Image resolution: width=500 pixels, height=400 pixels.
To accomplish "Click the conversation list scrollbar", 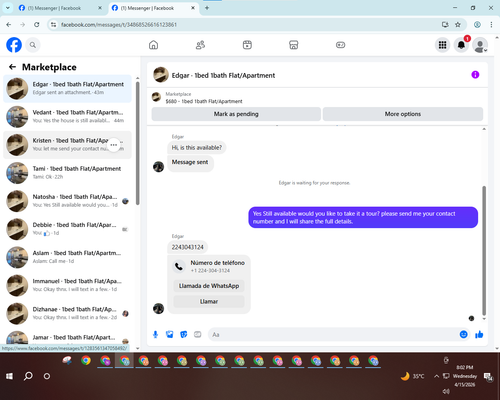I will pyautogui.click(x=138, y=143).
